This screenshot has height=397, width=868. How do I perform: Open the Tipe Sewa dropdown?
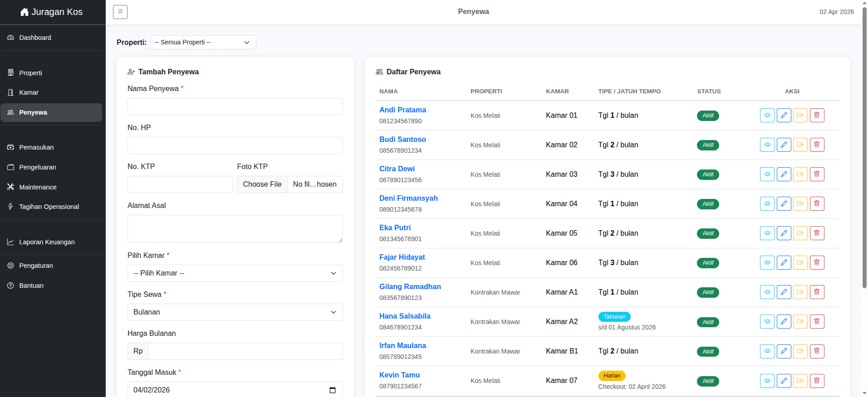coord(235,312)
